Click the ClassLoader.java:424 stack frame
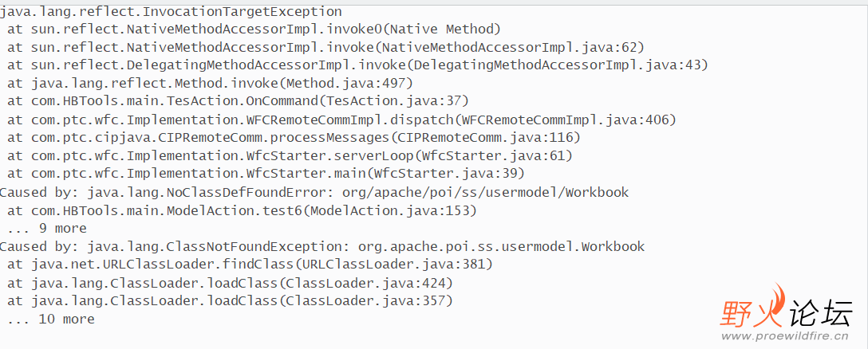The image size is (868, 349). click(x=230, y=283)
